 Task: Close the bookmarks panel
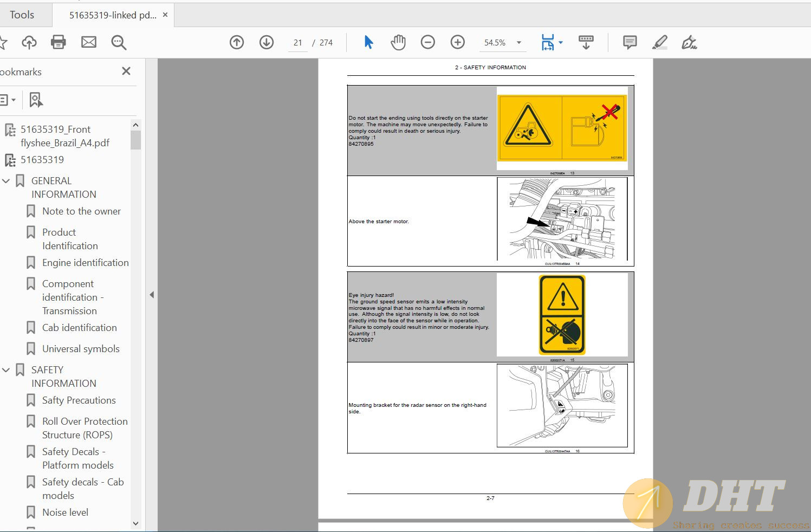coord(126,71)
